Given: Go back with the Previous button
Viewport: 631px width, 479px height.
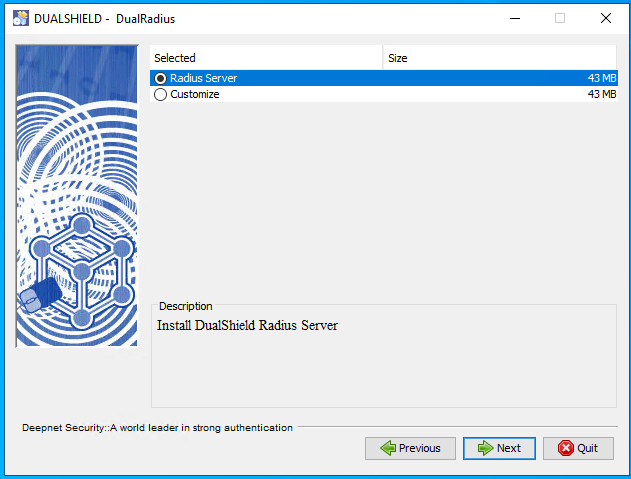Looking at the screenshot, I should [410, 448].
